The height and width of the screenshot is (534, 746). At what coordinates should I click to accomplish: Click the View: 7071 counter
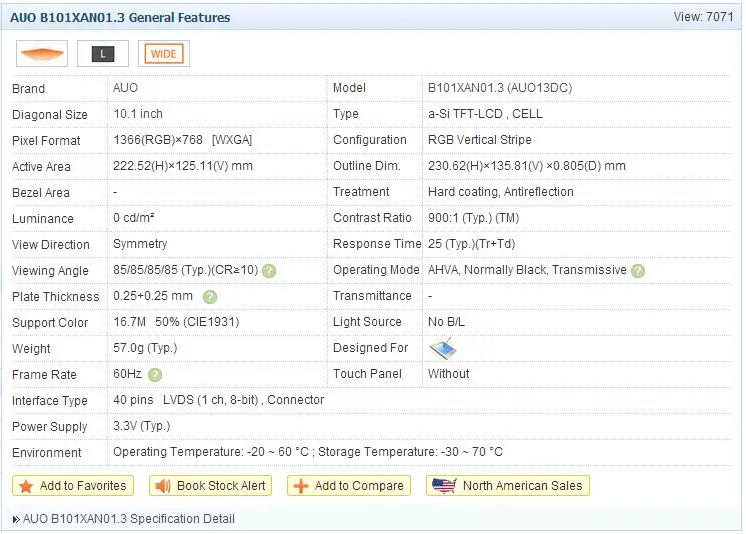pyautogui.click(x=704, y=17)
